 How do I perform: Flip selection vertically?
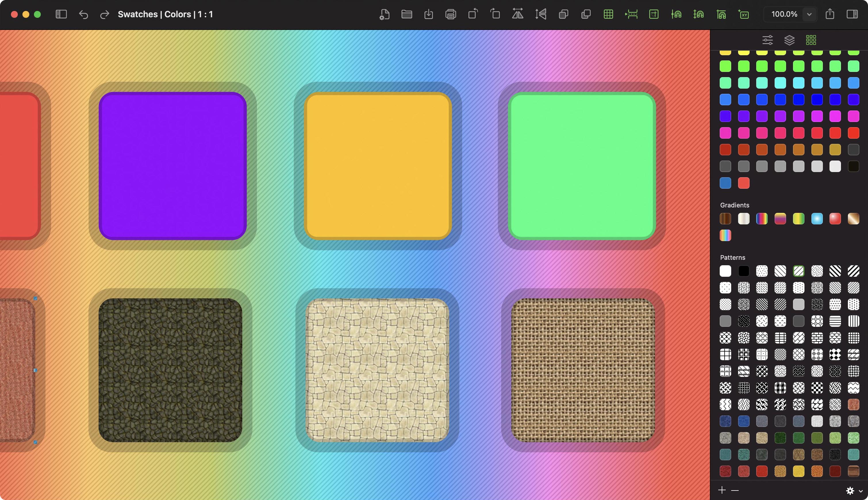(x=540, y=14)
